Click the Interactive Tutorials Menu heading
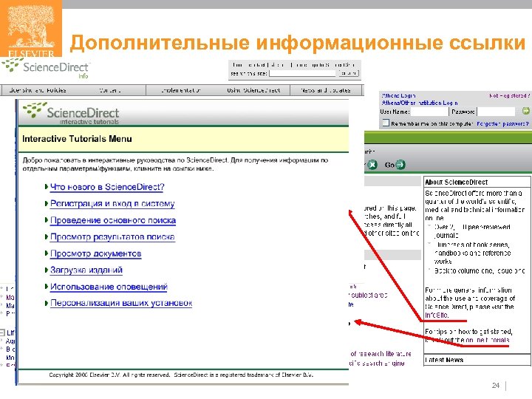532x399 pixels. tap(77, 139)
